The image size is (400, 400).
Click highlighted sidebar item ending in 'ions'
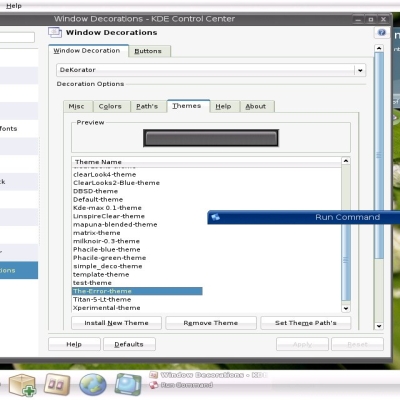point(19,270)
